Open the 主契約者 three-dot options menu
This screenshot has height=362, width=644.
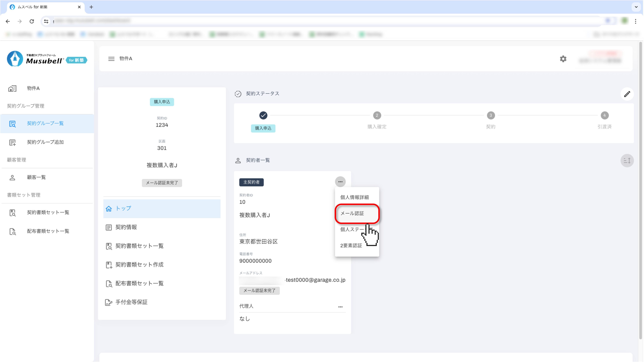coord(340,182)
